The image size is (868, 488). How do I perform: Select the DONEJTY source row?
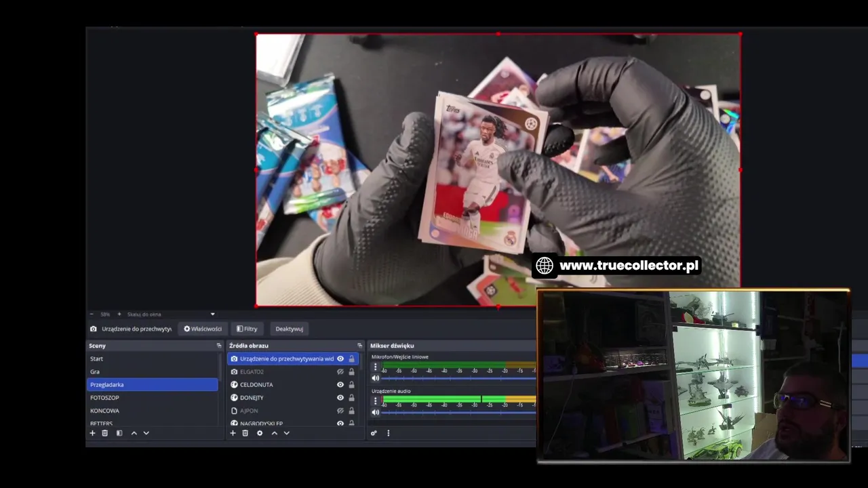tap(292, 397)
